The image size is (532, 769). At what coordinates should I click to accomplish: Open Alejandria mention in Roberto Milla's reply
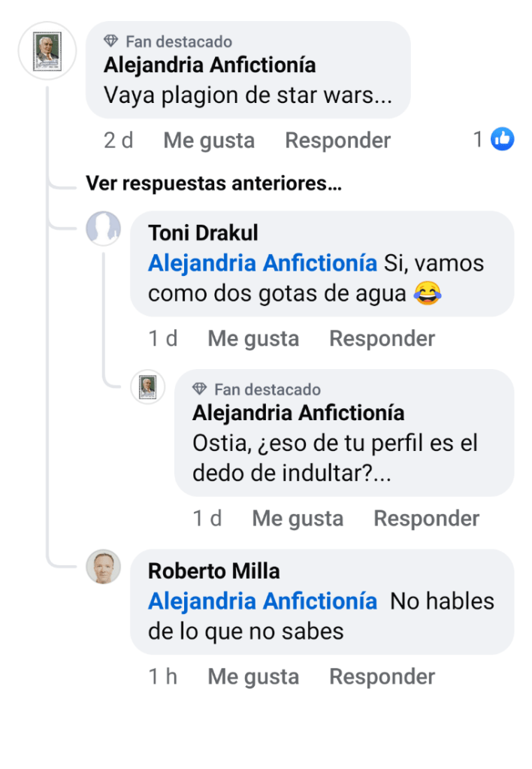[262, 601]
